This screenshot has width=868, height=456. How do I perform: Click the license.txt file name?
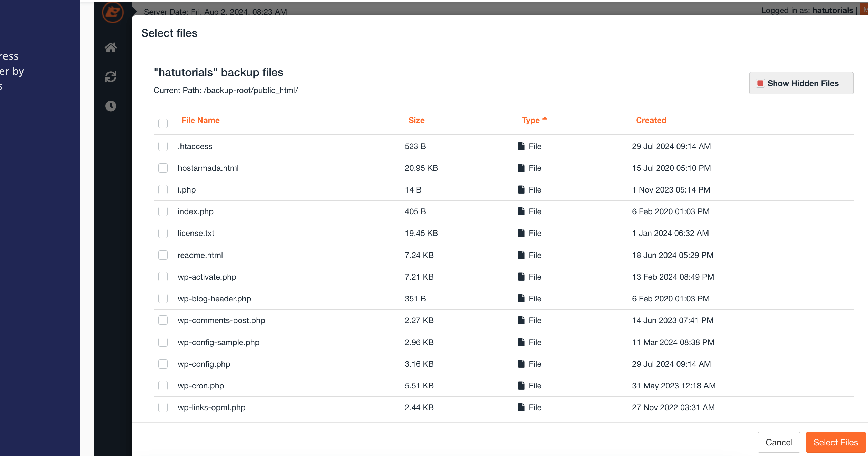[196, 233]
